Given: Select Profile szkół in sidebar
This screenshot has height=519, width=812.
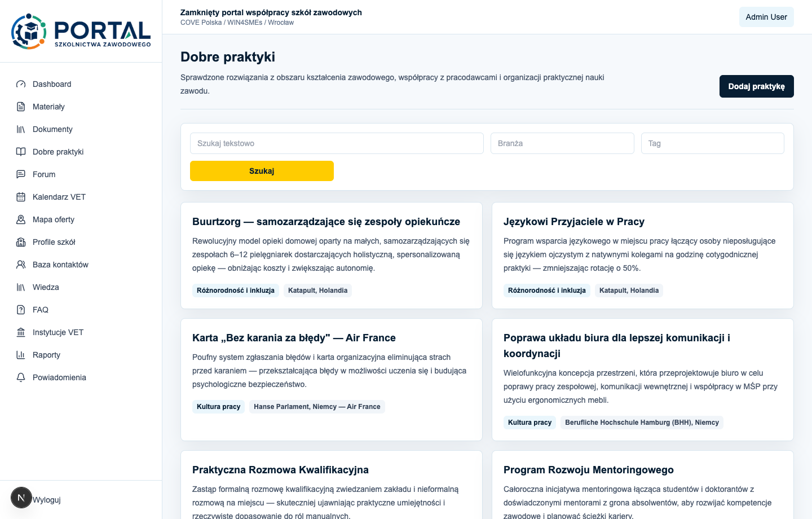Looking at the screenshot, I should (x=81, y=242).
